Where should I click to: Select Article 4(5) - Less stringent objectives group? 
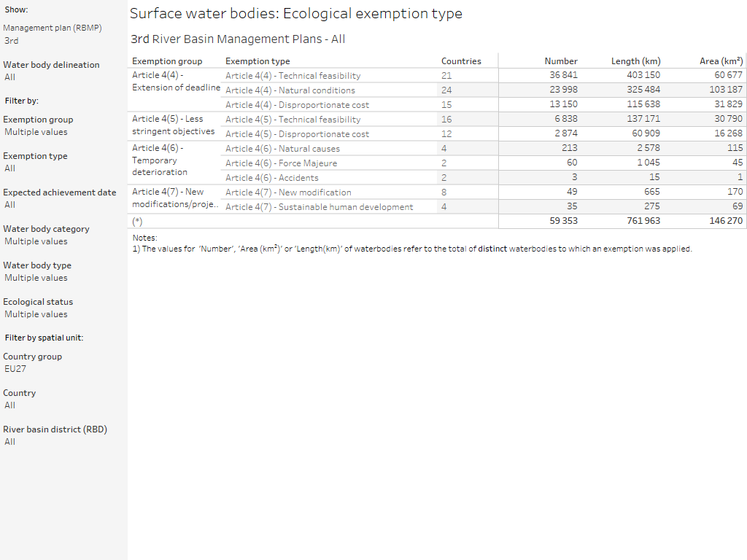point(174,125)
